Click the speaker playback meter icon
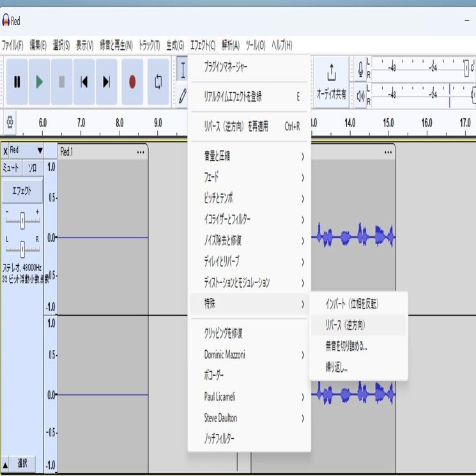This screenshot has height=476, width=476. pyautogui.click(x=360, y=96)
